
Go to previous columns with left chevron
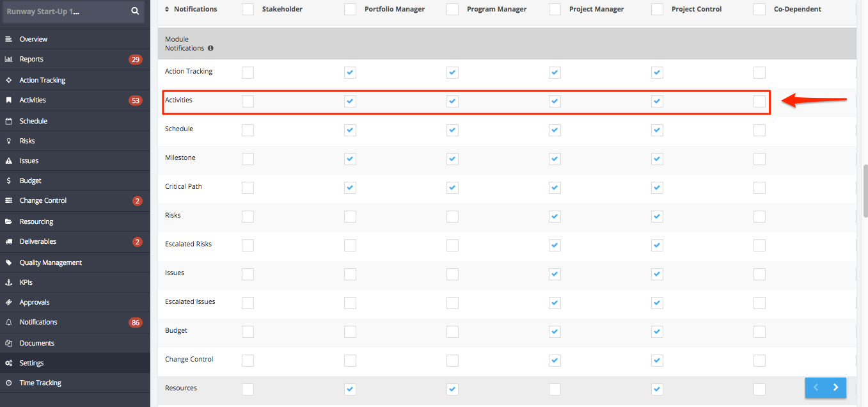pos(816,387)
